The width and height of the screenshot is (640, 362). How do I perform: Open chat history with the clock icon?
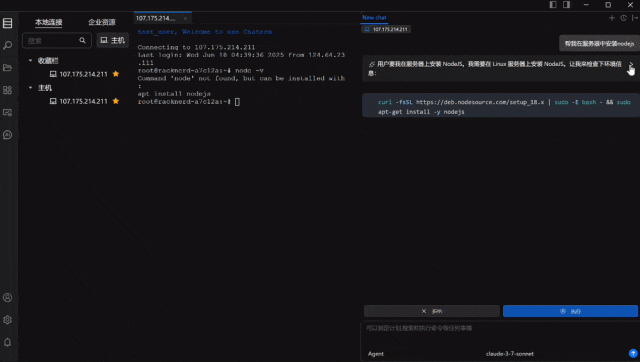click(x=623, y=18)
